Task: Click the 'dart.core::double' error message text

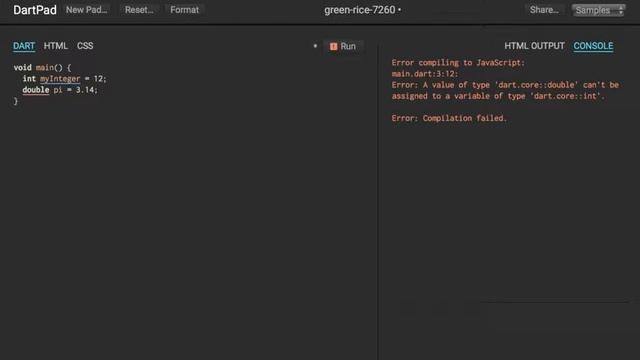Action: click(x=536, y=85)
